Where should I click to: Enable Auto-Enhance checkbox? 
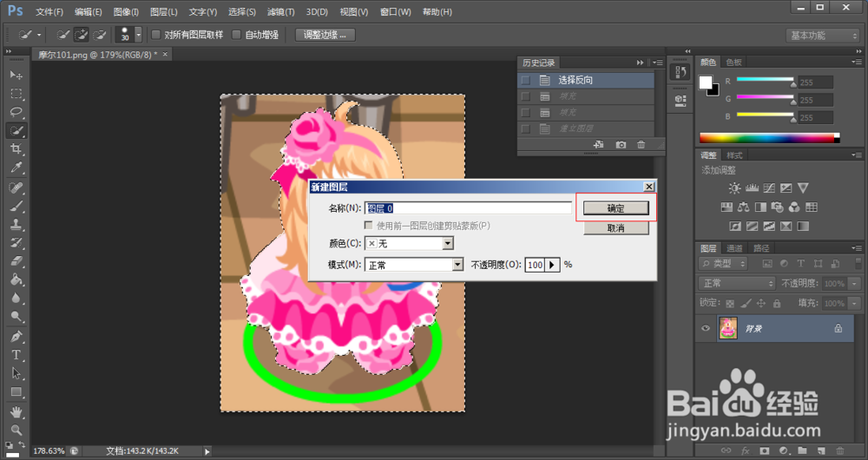236,35
